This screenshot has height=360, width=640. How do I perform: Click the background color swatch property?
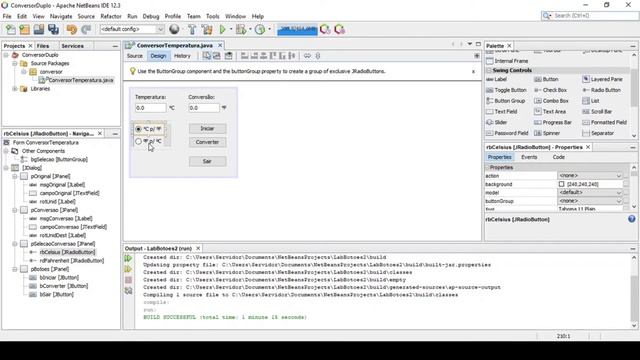[x=562, y=184]
